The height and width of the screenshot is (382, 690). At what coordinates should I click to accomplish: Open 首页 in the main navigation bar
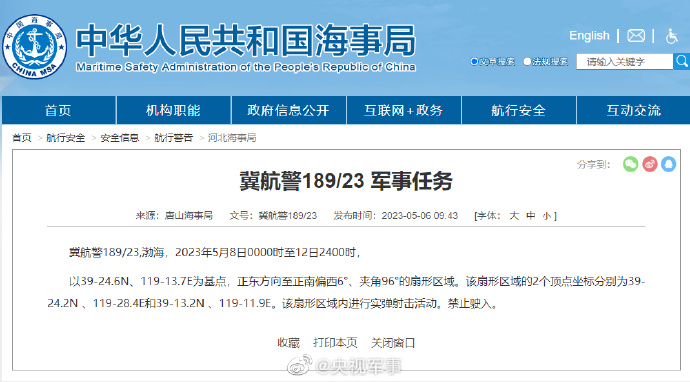tap(59, 110)
